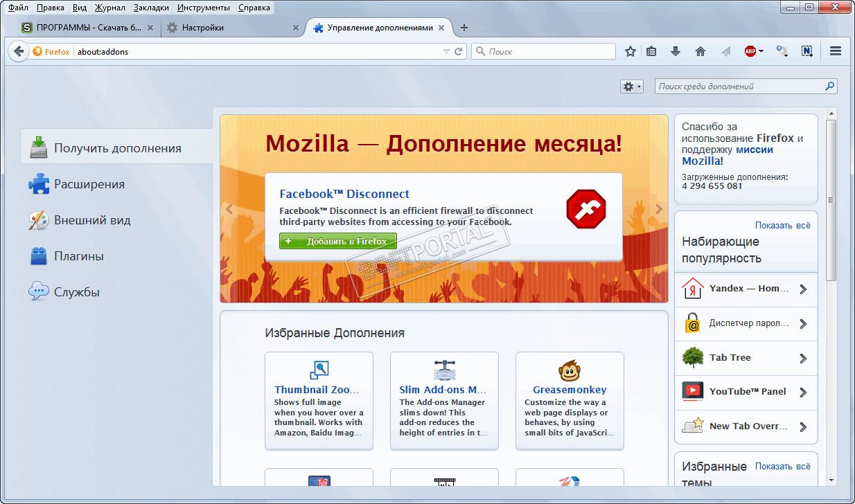855x504 pixels.
Task: Click the send/share paper plane icon
Action: [x=725, y=51]
